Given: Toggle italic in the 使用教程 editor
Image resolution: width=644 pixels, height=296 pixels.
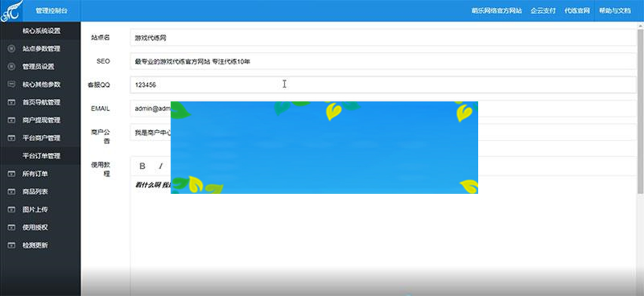Looking at the screenshot, I should click(x=161, y=166).
